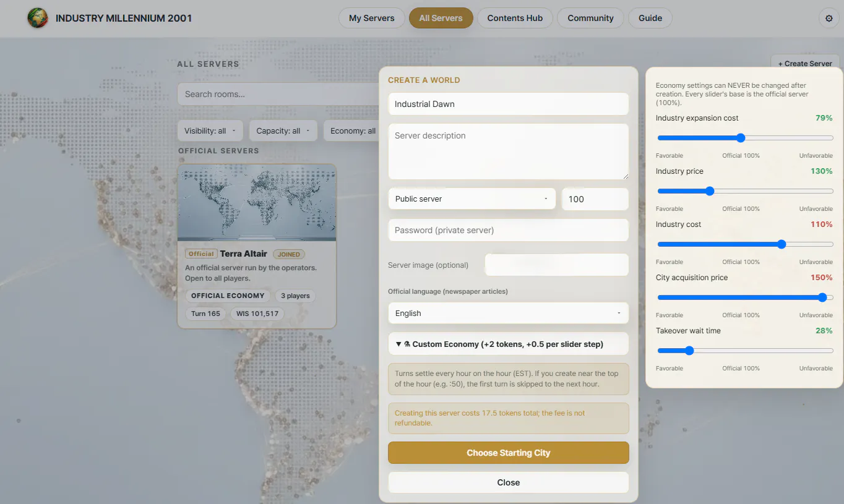Adjust the Industry price slider
This screenshot has height=504, width=844.
[x=745, y=191]
